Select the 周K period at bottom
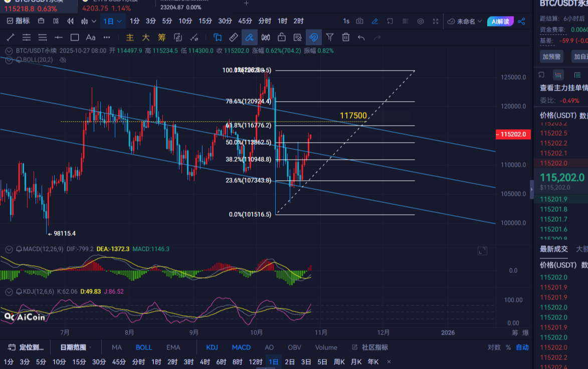 coord(339,361)
